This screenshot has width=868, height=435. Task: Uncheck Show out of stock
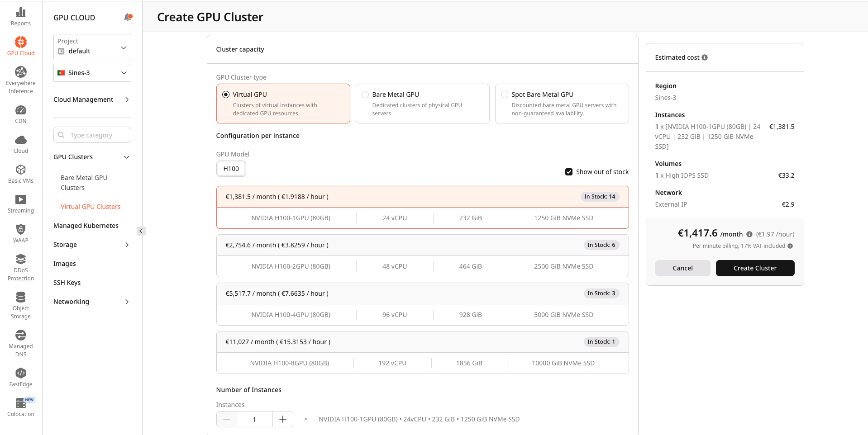click(x=569, y=172)
